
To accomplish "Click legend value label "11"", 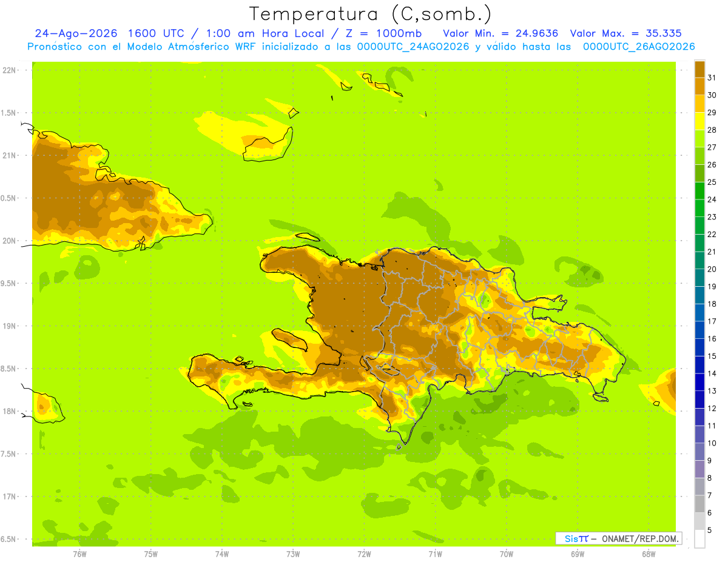I will click(712, 426).
